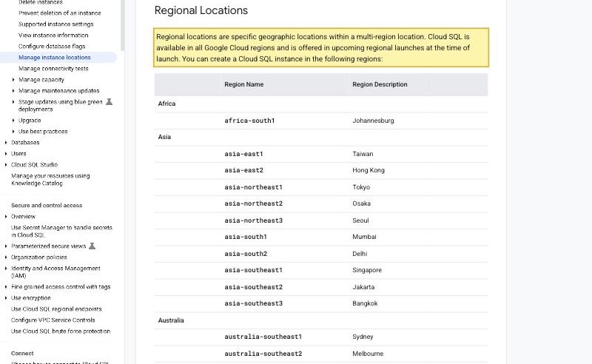
Task: Click the asia-south1 region name
Action: [x=246, y=237]
